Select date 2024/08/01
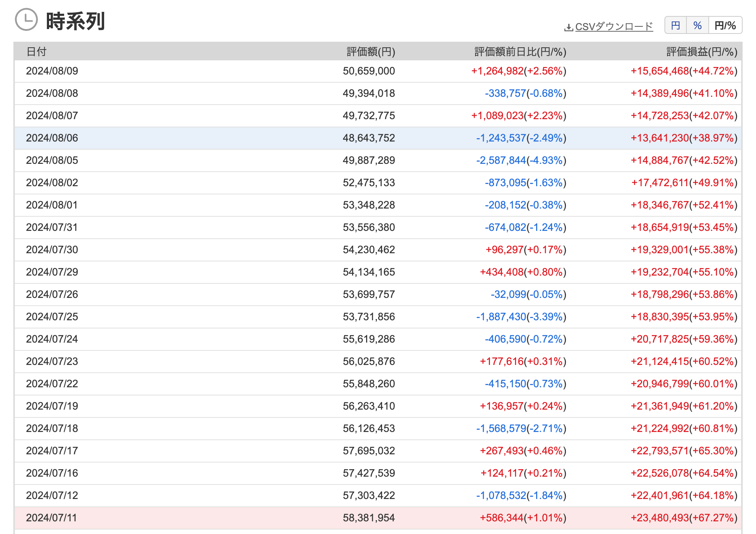Viewport: 756px width, 534px height. (x=52, y=205)
